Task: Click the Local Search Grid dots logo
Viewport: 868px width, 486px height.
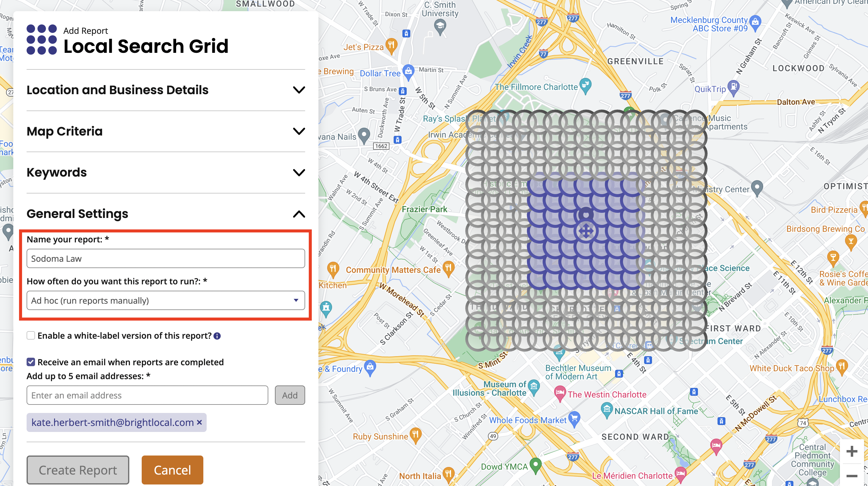Action: [42, 39]
